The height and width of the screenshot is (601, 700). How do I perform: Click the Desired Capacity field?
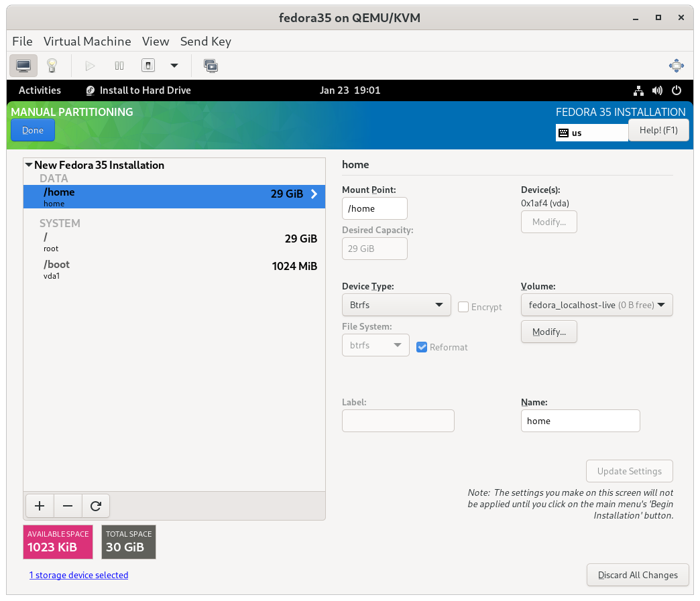pos(375,249)
